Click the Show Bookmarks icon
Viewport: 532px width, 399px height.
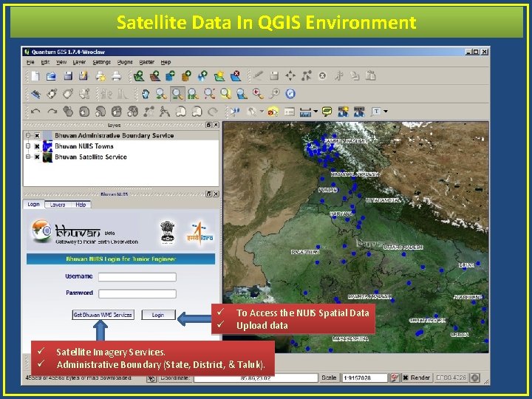coord(359,112)
